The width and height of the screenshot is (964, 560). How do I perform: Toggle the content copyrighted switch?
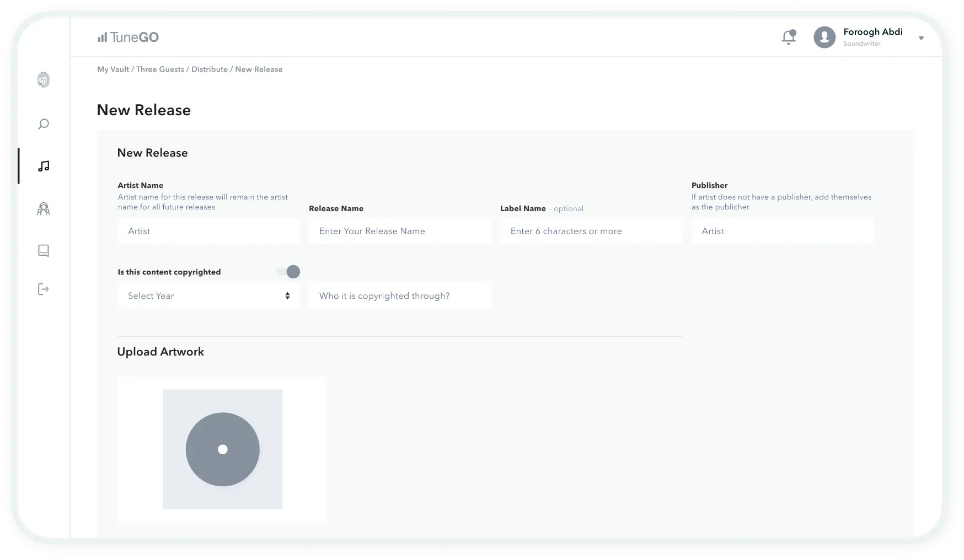[288, 272]
